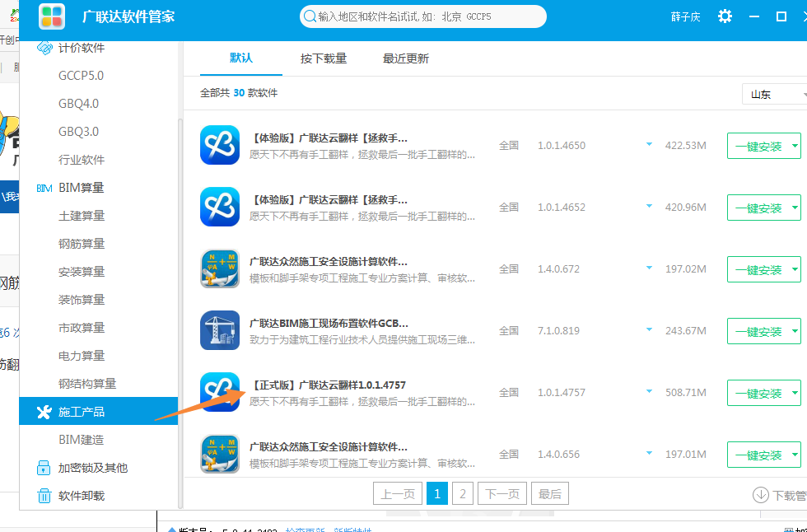
Task: Open the 山东 region dropdown
Action: coord(775,94)
